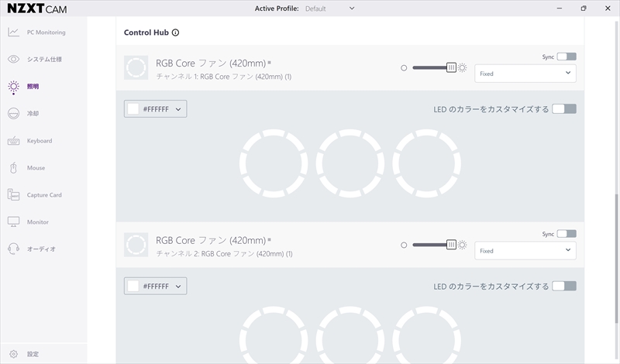
Task: Click the Control Hub info icon
Action: [176, 33]
